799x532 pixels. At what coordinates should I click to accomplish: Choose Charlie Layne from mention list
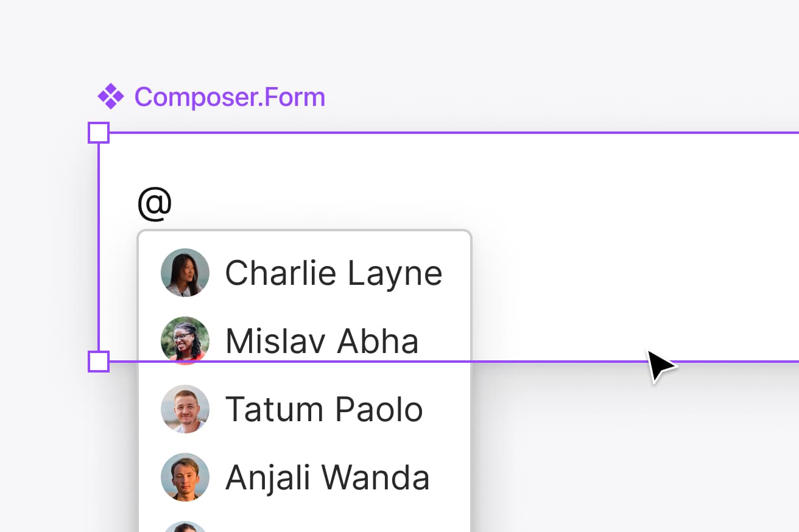coord(333,273)
